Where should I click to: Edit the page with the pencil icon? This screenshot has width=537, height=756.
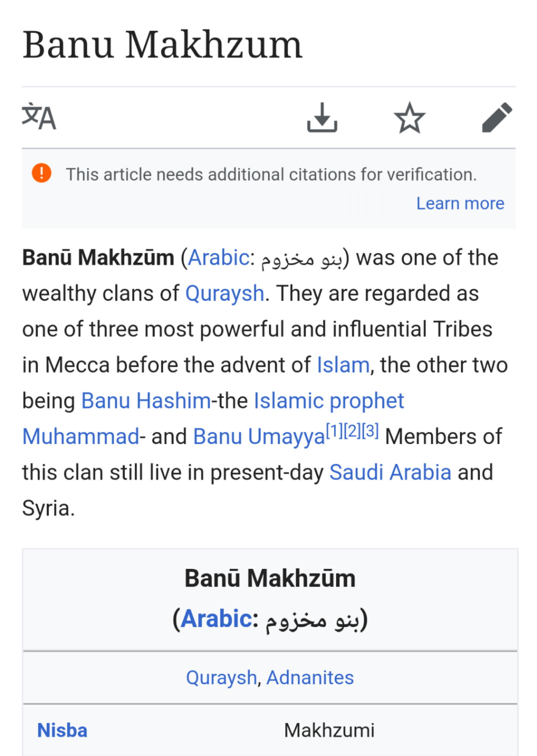coord(497,117)
